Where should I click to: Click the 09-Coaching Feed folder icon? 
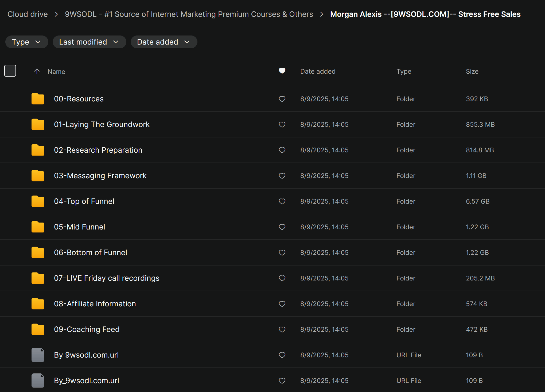tap(38, 329)
